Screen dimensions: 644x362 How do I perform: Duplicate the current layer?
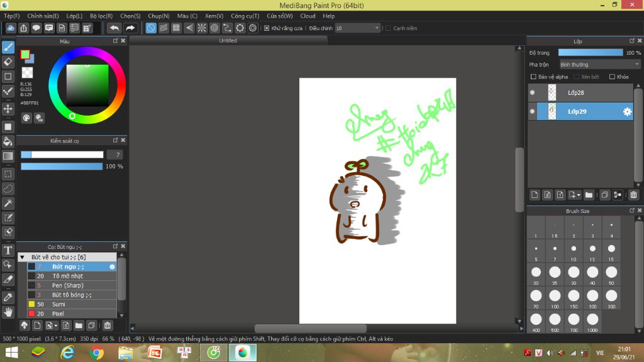(604, 195)
